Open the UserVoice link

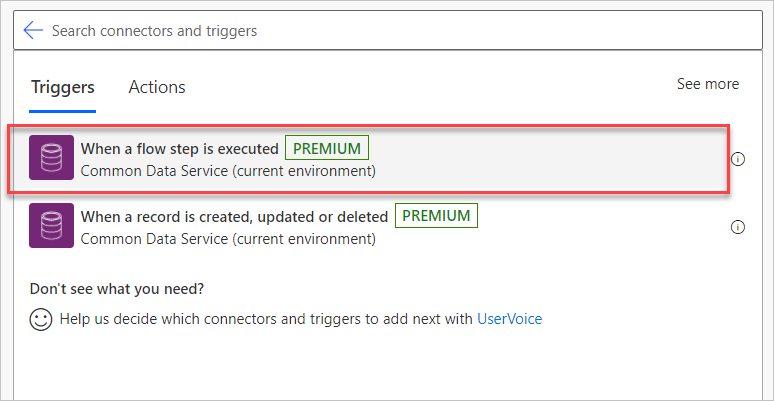(x=509, y=320)
